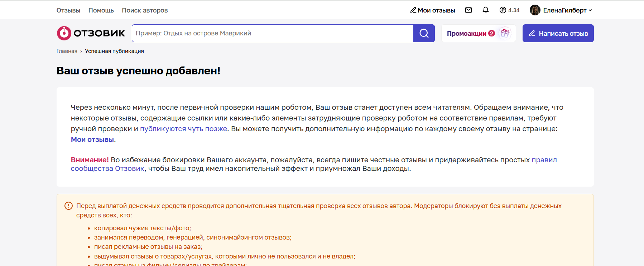This screenshot has width=644, height=266.
Task: Go to Главная breadcrumb link
Action: tap(67, 51)
